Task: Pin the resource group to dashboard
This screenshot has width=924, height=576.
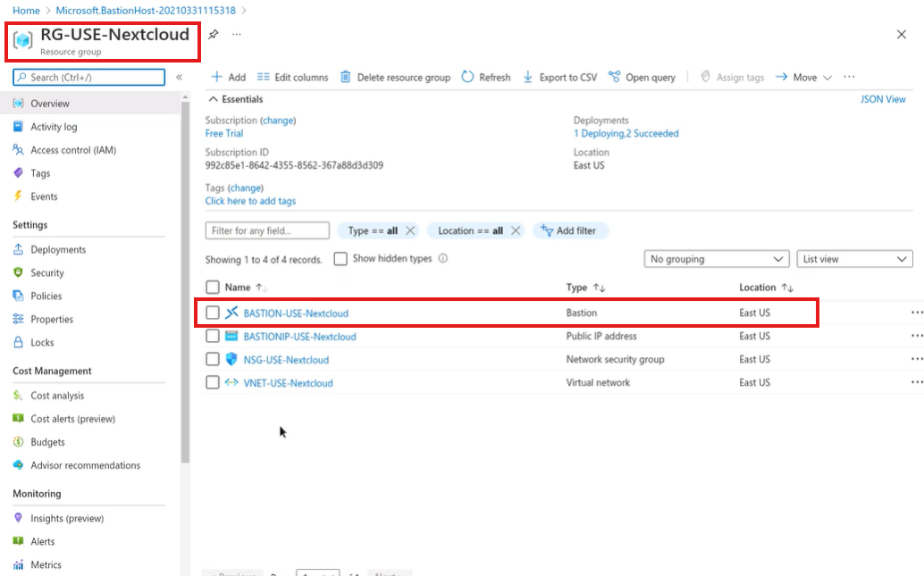Action: (x=214, y=35)
